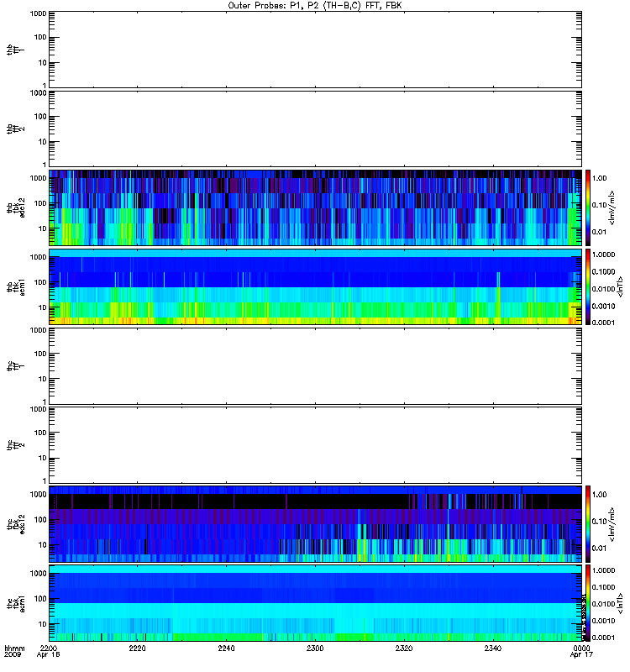Viewport: 630px width, 672px height.
Task: Click the empty thc fff 2 plot panel
Action: click(x=316, y=445)
